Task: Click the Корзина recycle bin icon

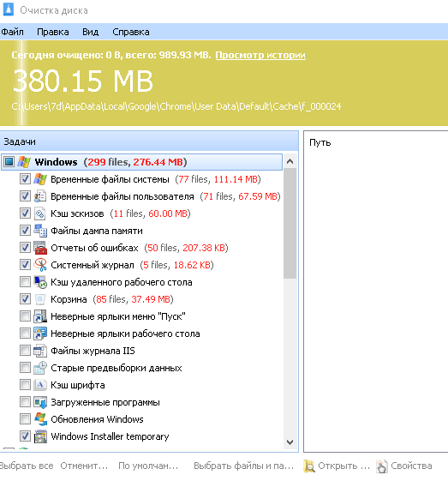Action: (x=40, y=299)
